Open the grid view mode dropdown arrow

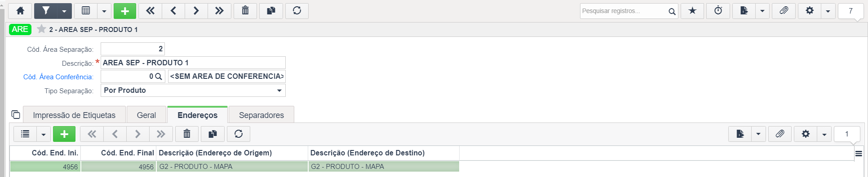click(104, 11)
